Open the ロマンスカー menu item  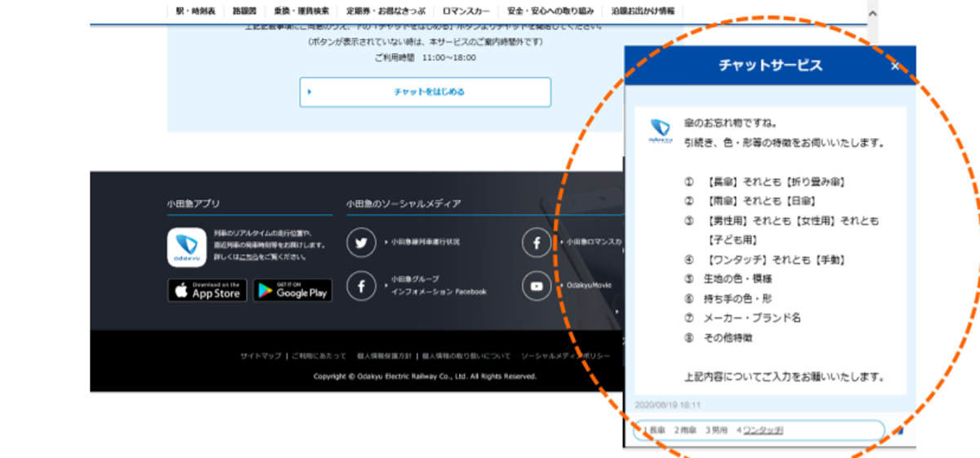(x=467, y=11)
